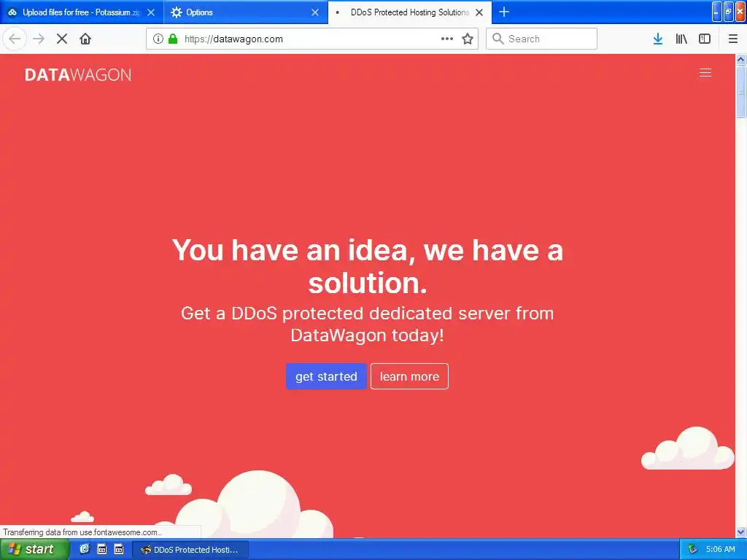This screenshot has width=747, height=560.
Task: Open the Firefox hamburger application menu
Action: tap(733, 39)
